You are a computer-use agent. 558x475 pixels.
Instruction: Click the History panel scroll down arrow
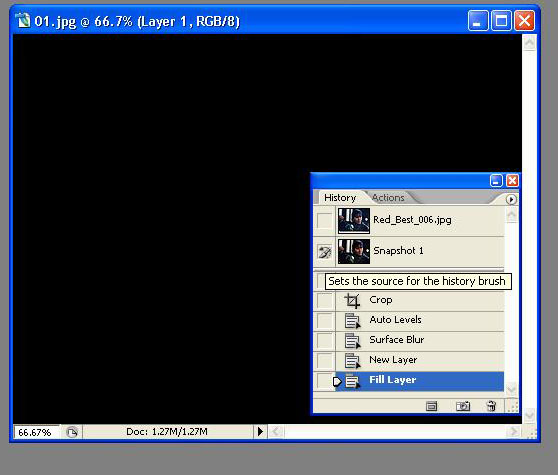(511, 388)
